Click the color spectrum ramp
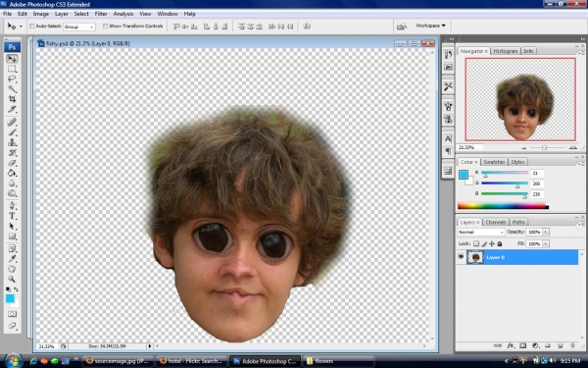 click(503, 206)
